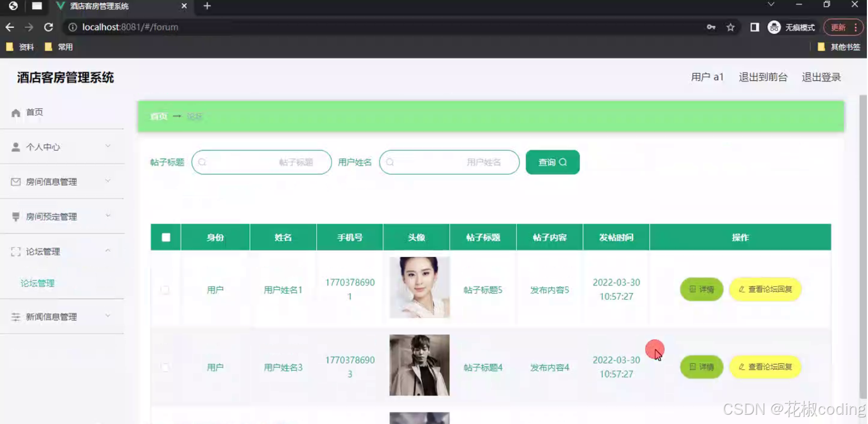Check the row checkbox for 用户姓名3
This screenshot has height=424, width=868.
165,367
